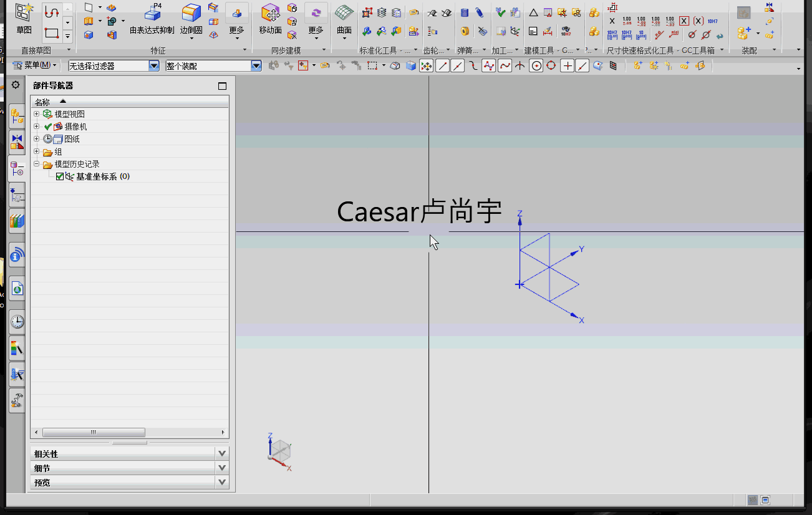
Task: Open the 特征 group options arrow
Action: coord(244,50)
